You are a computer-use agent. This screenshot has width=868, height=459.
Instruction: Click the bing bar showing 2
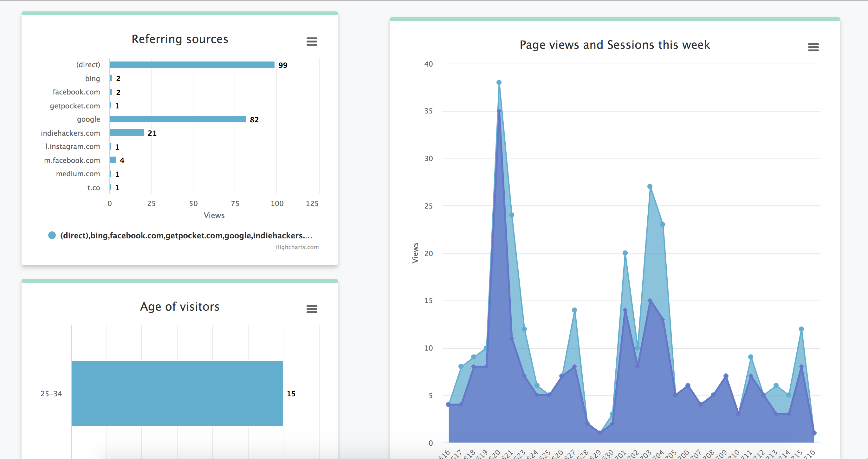[111, 78]
